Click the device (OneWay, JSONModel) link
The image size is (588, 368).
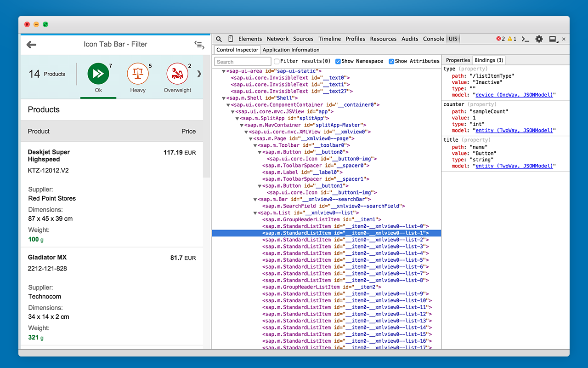click(514, 95)
